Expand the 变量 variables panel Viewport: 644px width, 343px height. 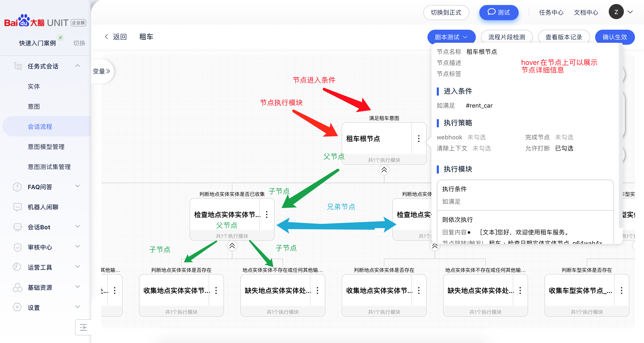102,71
